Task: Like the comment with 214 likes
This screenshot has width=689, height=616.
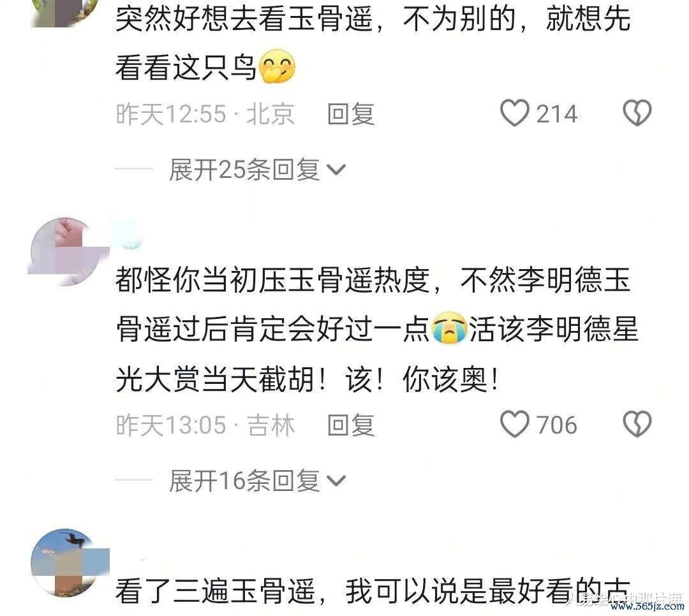Action: coord(515,114)
